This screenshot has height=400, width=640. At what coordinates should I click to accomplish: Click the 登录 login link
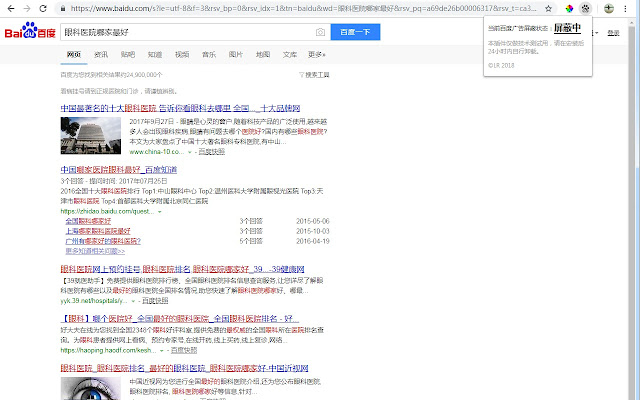coord(613,33)
